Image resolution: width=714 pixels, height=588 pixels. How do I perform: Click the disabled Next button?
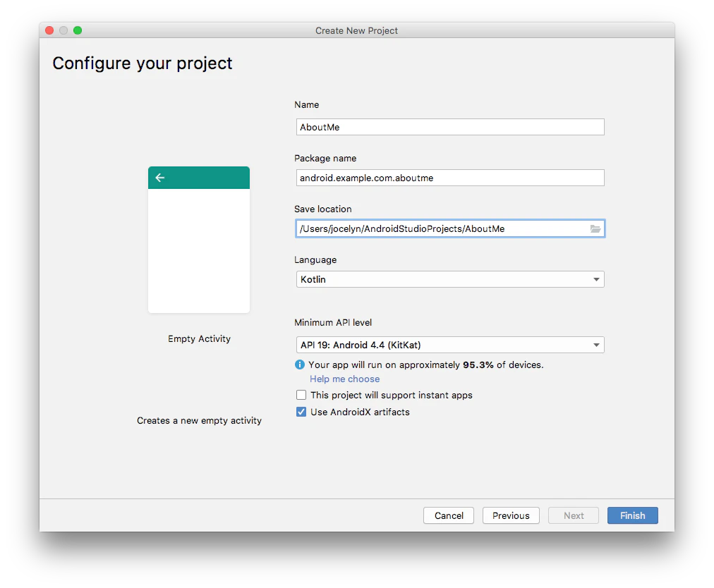tap(574, 515)
